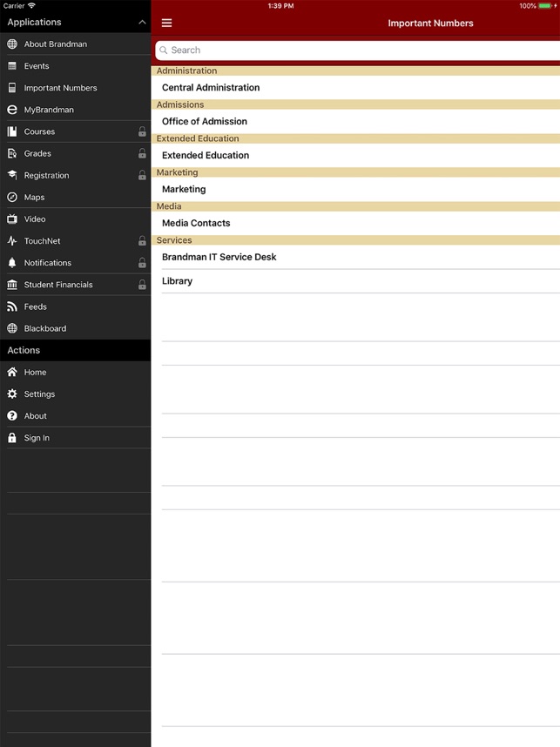Click the Video TV icon
This screenshot has width=560, height=747.
pos(12,219)
